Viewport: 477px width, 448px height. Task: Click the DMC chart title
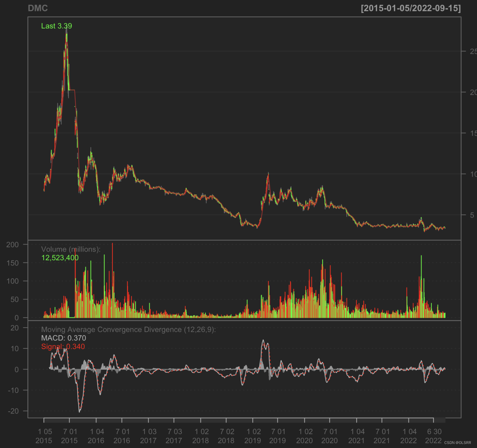(38, 8)
